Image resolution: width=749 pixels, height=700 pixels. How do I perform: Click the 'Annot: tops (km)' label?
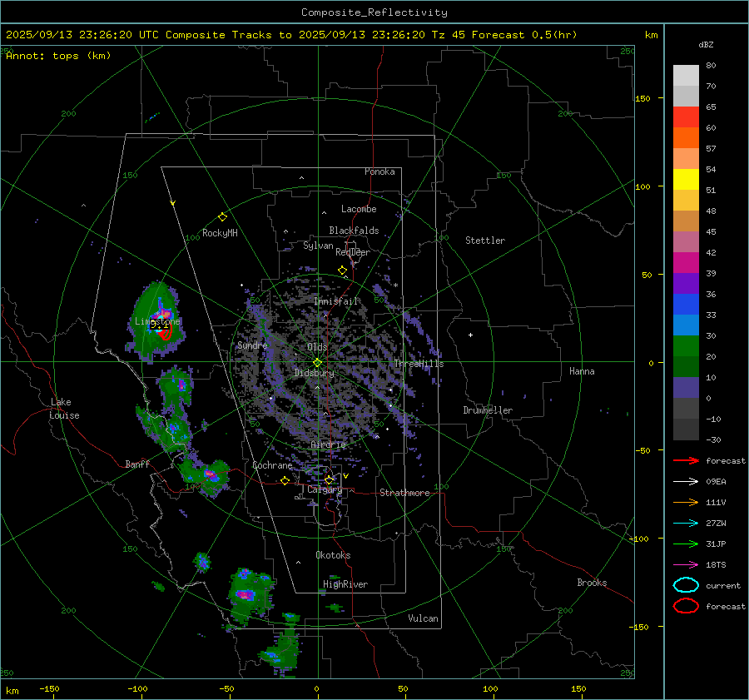[58, 56]
